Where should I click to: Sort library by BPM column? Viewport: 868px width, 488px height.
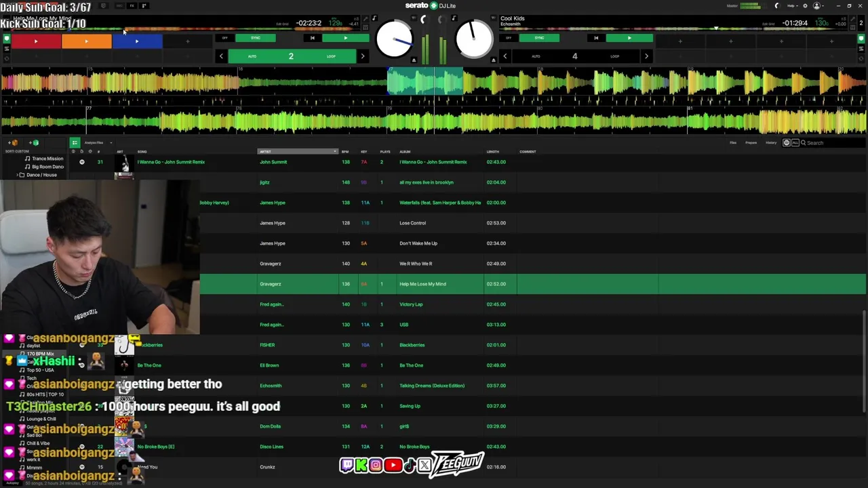pos(345,152)
